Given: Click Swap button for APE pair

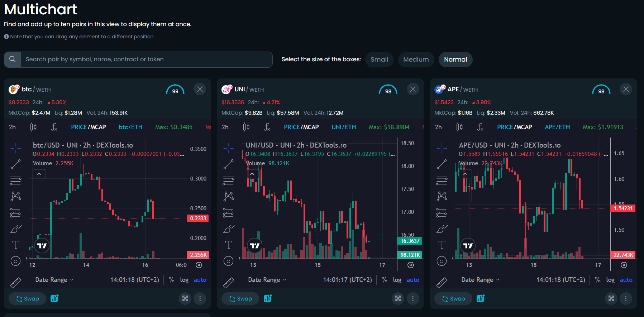Looking at the screenshot, I should tap(453, 299).
